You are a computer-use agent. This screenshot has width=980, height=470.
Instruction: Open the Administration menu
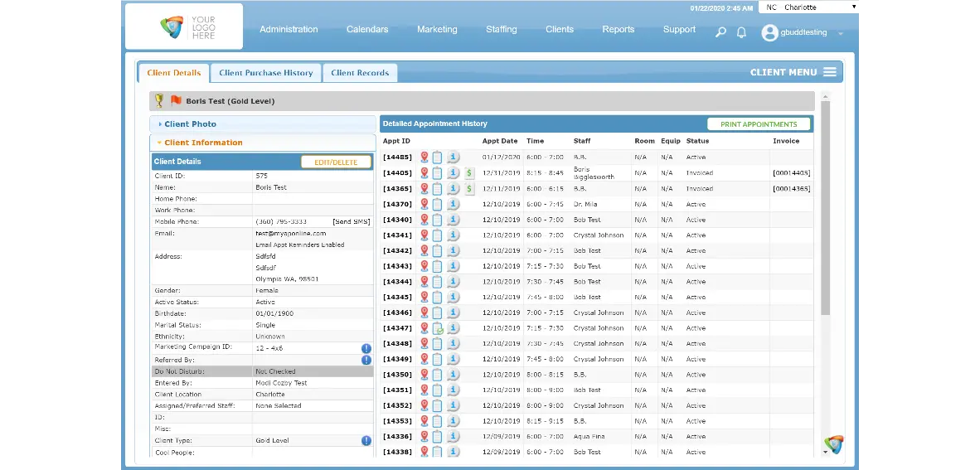pyautogui.click(x=289, y=29)
